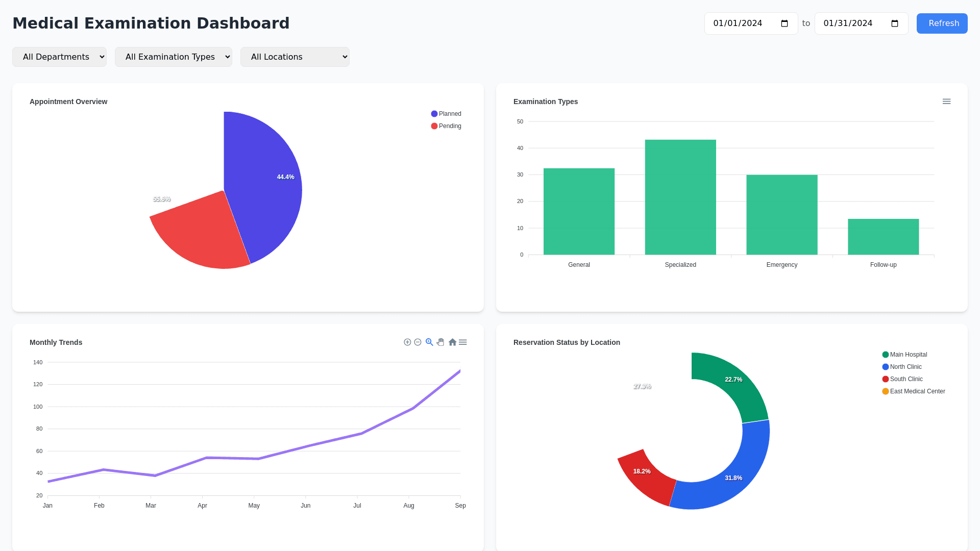
Task: Reset zoom with the home icon
Action: pyautogui.click(x=452, y=342)
